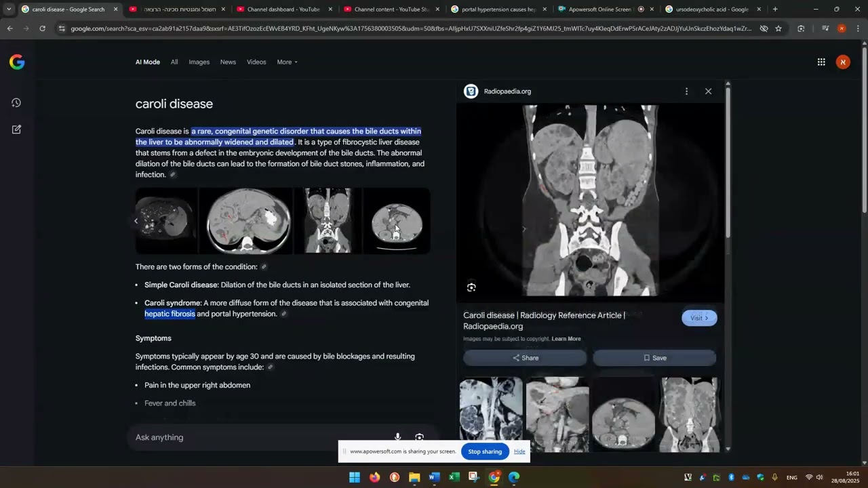Visit the Radiopaedia article

[699, 318]
